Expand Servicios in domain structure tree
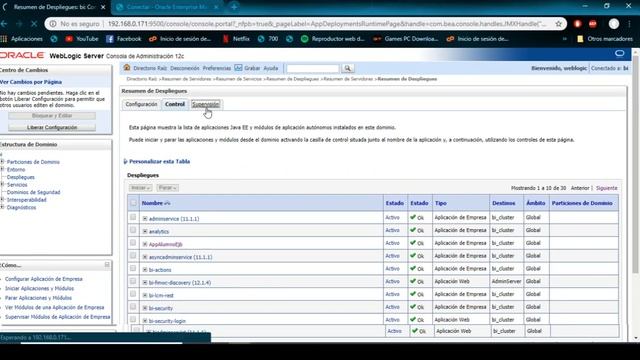The width and height of the screenshot is (640, 360). [x=2, y=184]
